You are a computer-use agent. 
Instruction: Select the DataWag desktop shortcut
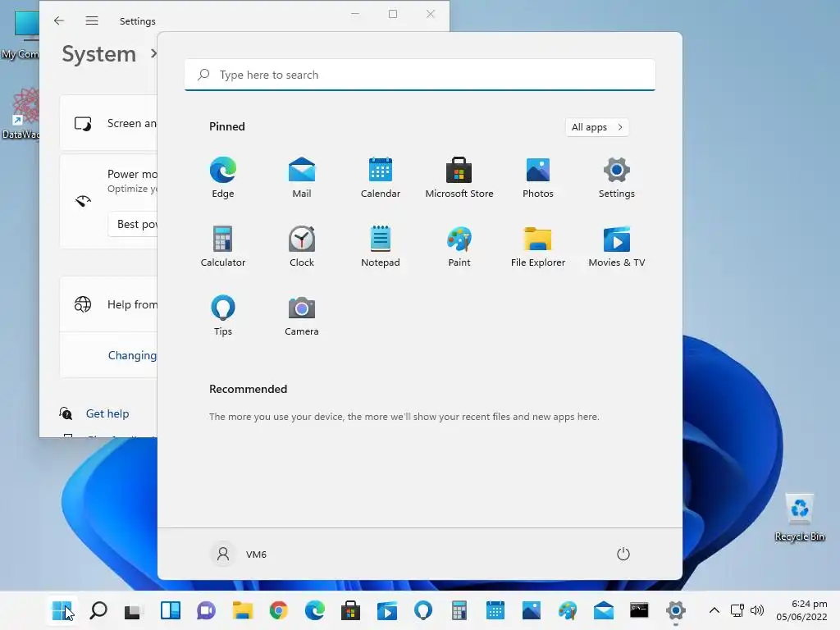[x=21, y=113]
